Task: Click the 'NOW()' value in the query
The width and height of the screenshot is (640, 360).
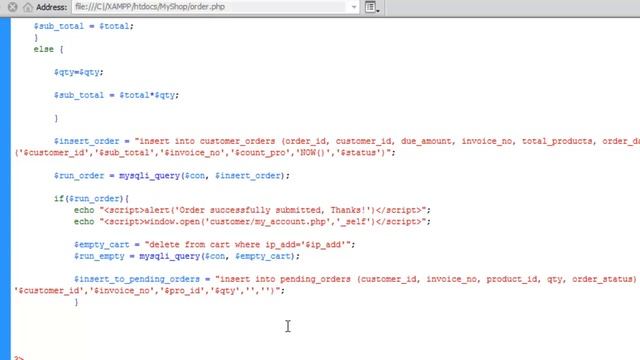Action: pos(313,153)
